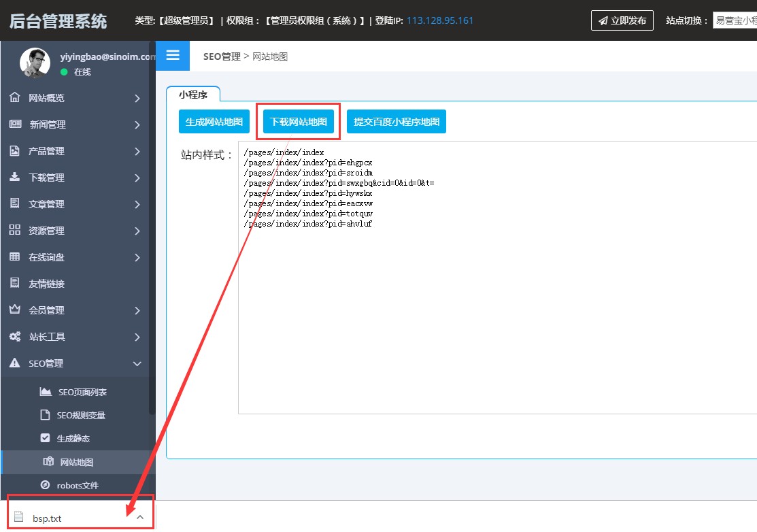Click the 下载管理 download icon

tap(15, 178)
